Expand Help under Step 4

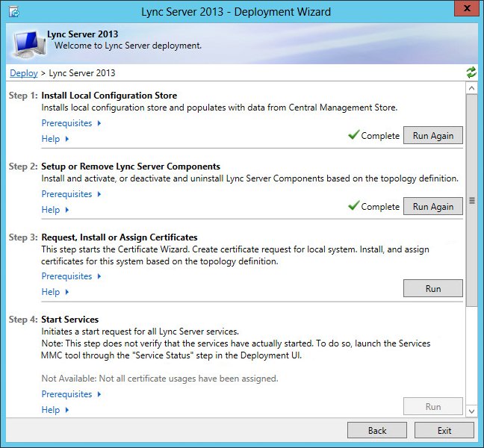(x=55, y=410)
